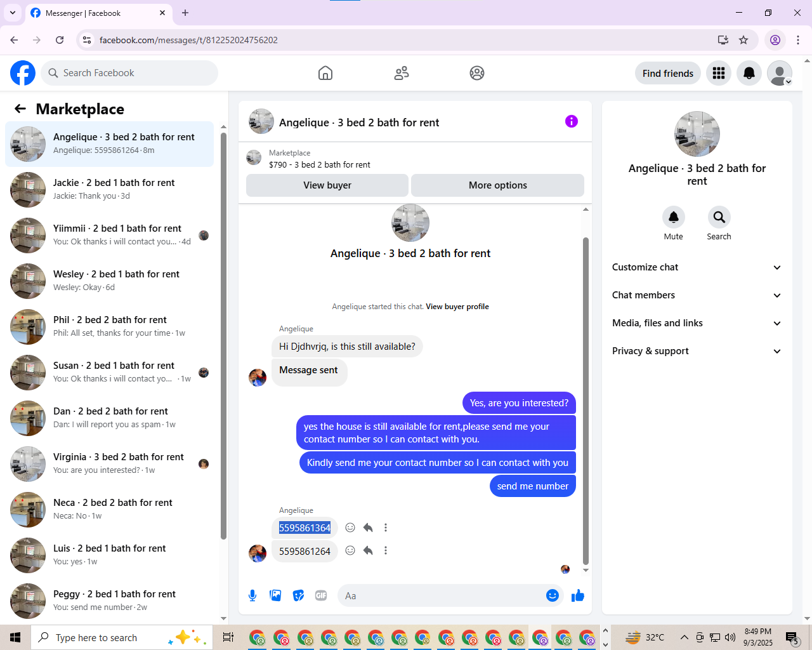Viewport: 812px width, 650px height.
Task: Open Windows notification center
Action: tap(792, 637)
